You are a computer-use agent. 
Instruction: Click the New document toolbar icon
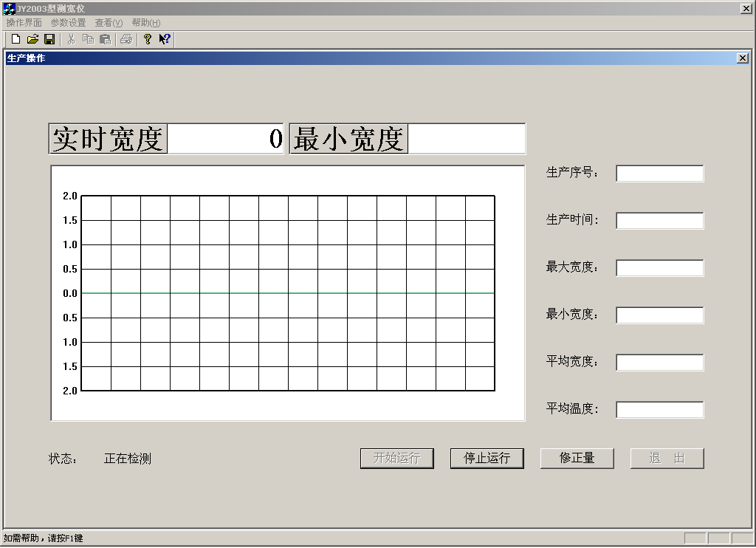pos(16,39)
